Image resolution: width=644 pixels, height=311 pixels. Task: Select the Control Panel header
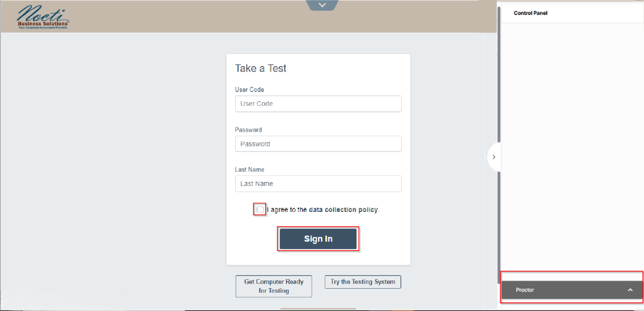(530, 13)
